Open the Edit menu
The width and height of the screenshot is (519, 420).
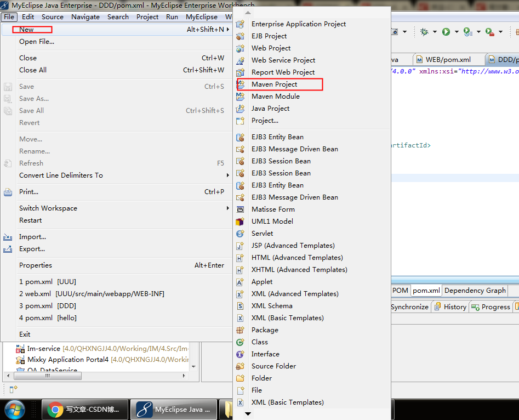click(28, 17)
